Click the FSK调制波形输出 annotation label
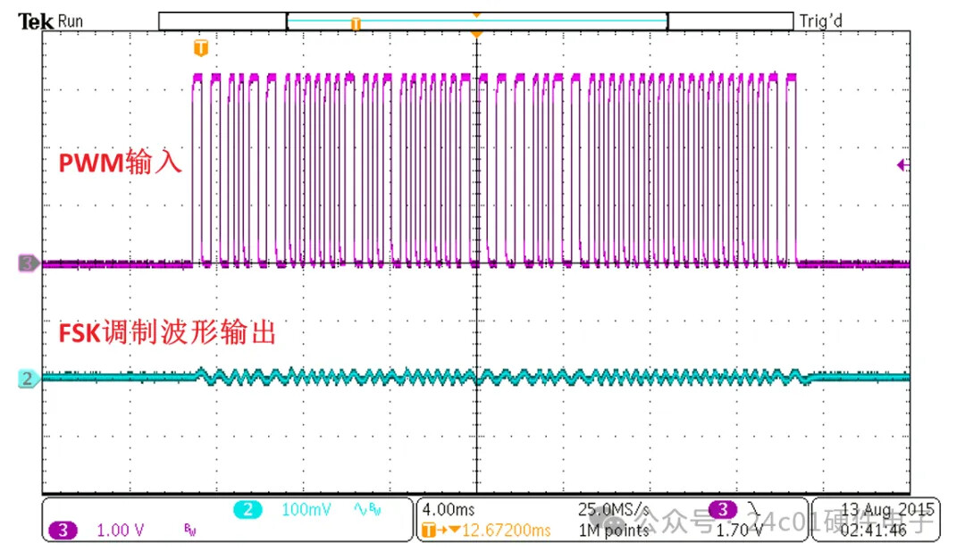 [x=167, y=332]
